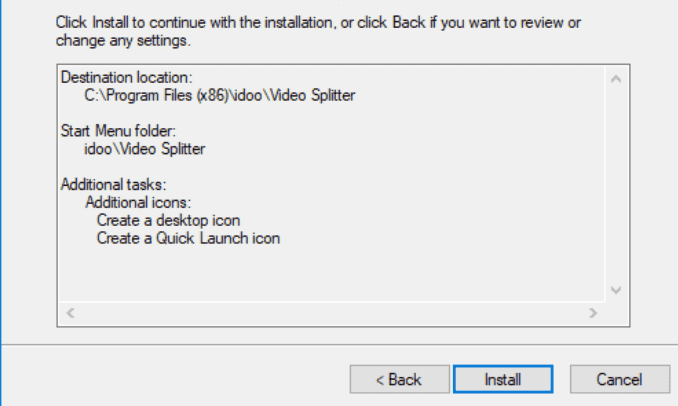Click the horizontal scrollbar's right arrow
This screenshot has height=406, width=678.
593,313
